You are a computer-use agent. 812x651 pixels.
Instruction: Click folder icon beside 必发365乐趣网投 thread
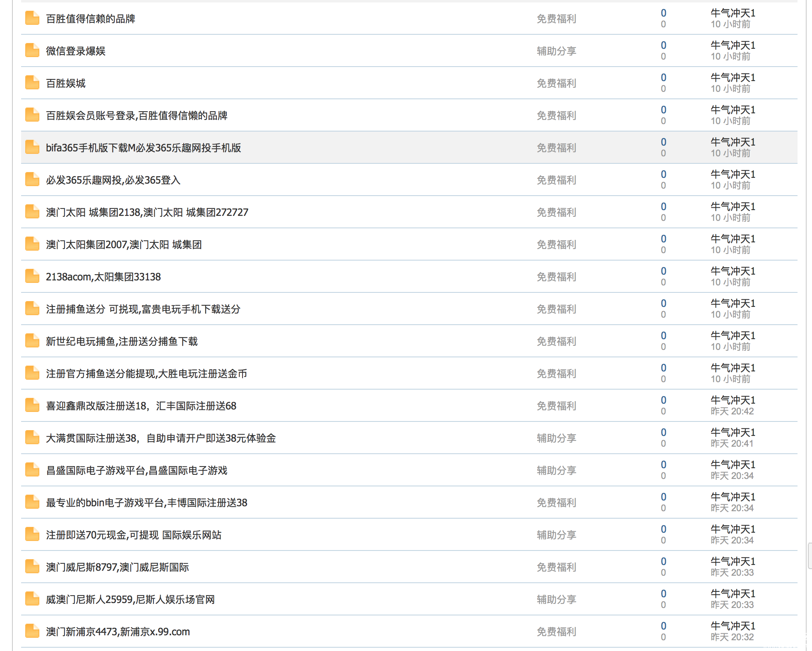[x=32, y=180]
